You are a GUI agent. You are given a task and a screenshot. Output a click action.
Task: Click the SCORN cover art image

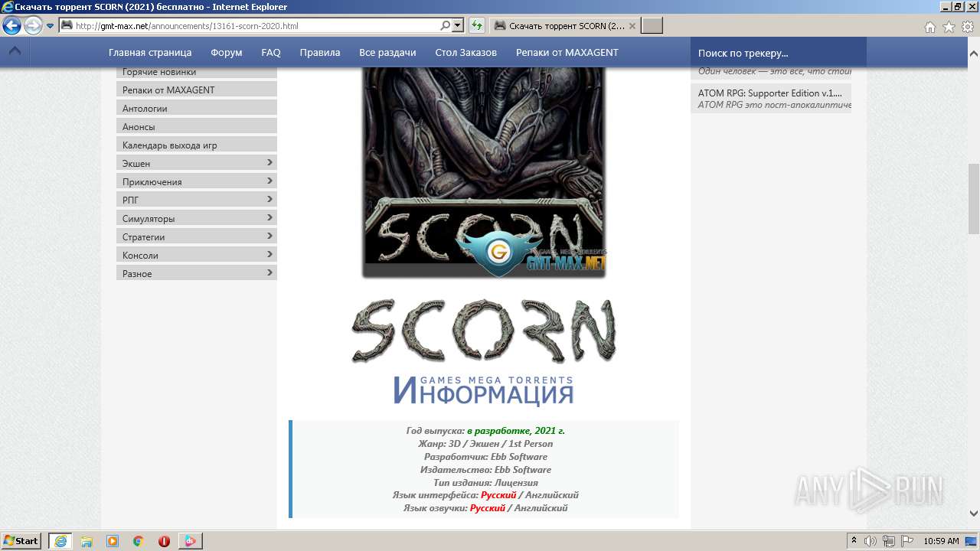click(x=484, y=172)
